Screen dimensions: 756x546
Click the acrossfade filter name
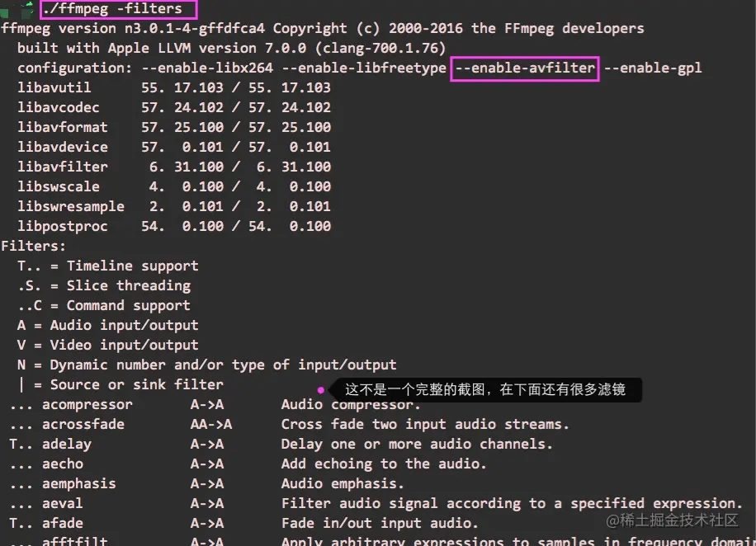82,424
